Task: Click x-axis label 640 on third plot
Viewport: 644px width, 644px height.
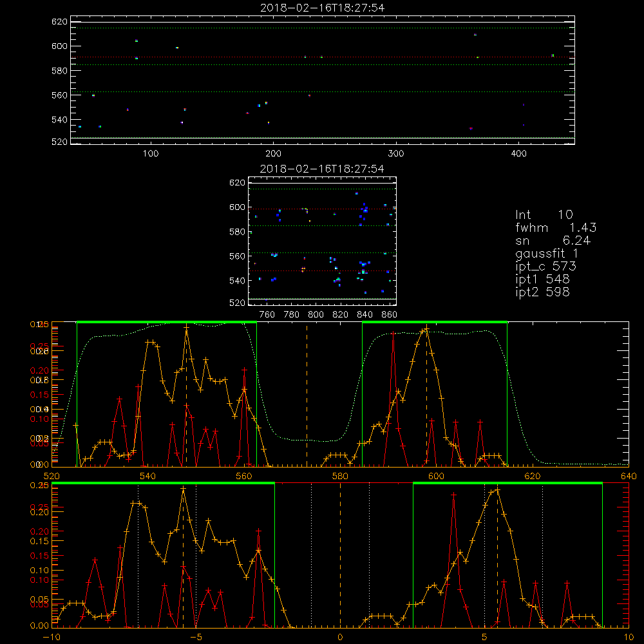Action: click(x=629, y=476)
